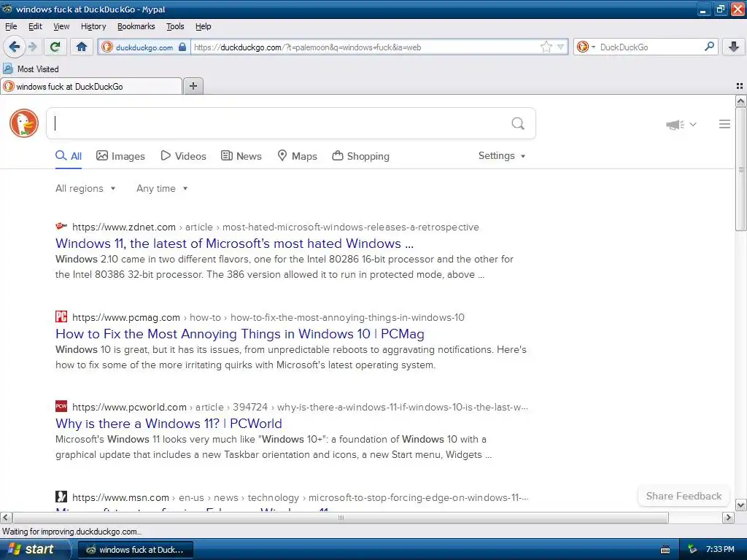Screen dimensions: 747x560
Task: Bookmark this page with the star icon
Action: tap(546, 47)
